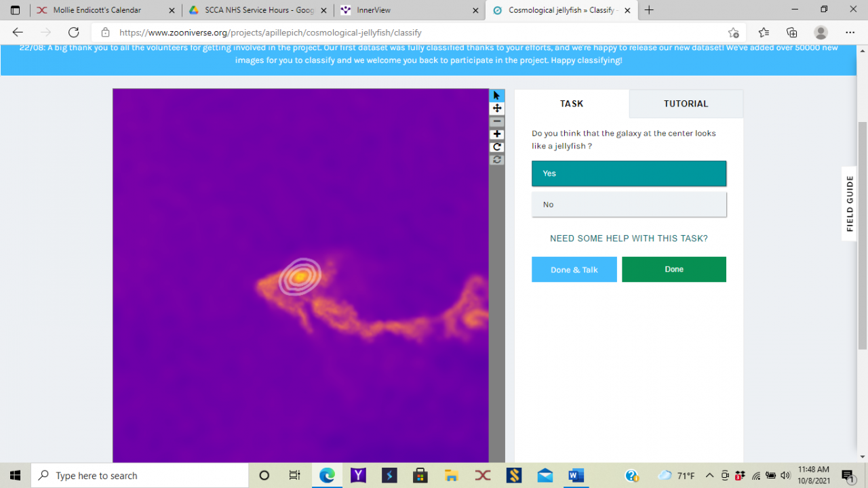Open the browser profile menu
868x488 pixels.
click(x=821, y=33)
